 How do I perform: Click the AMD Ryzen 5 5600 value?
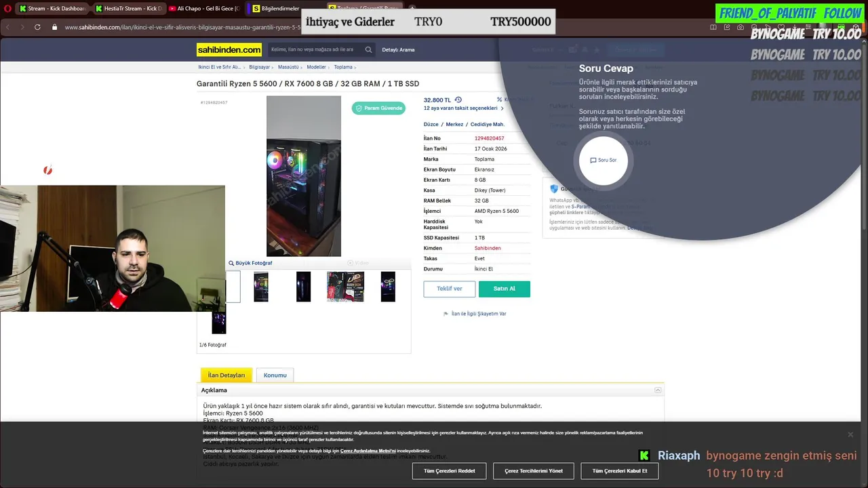coord(496,211)
